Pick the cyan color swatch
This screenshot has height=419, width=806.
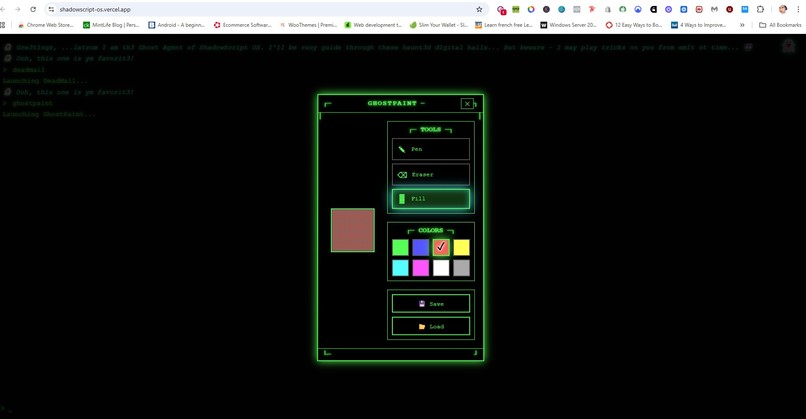coord(400,268)
